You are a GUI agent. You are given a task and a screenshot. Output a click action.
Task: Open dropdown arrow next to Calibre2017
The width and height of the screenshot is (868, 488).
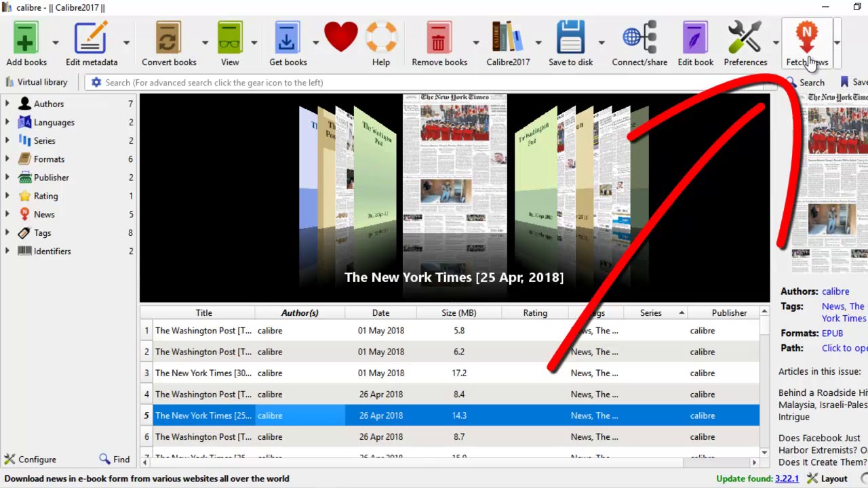538,43
